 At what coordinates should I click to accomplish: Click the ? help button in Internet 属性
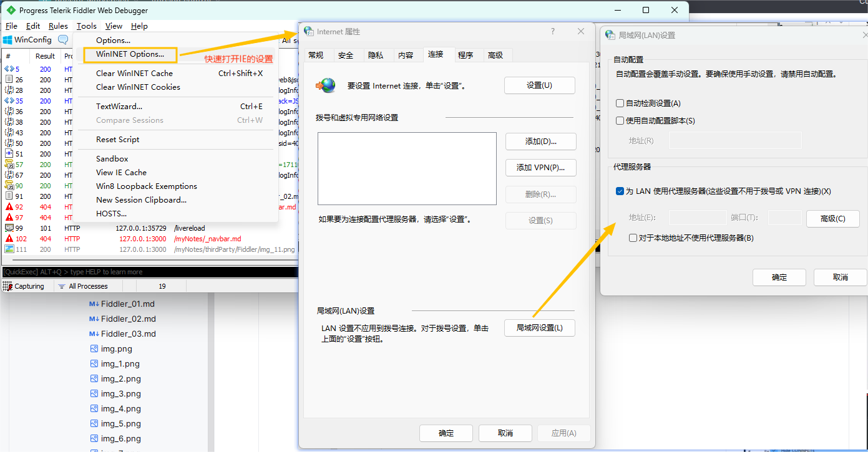point(553,31)
